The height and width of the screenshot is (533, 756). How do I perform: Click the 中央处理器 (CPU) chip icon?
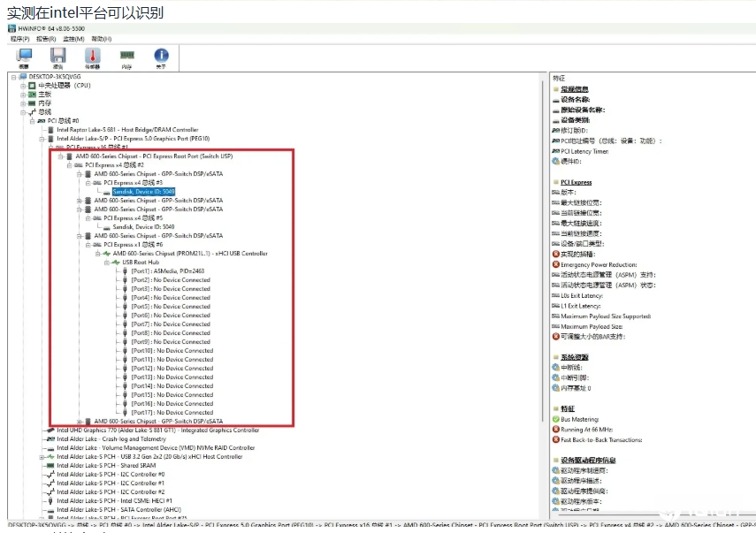coord(32,86)
